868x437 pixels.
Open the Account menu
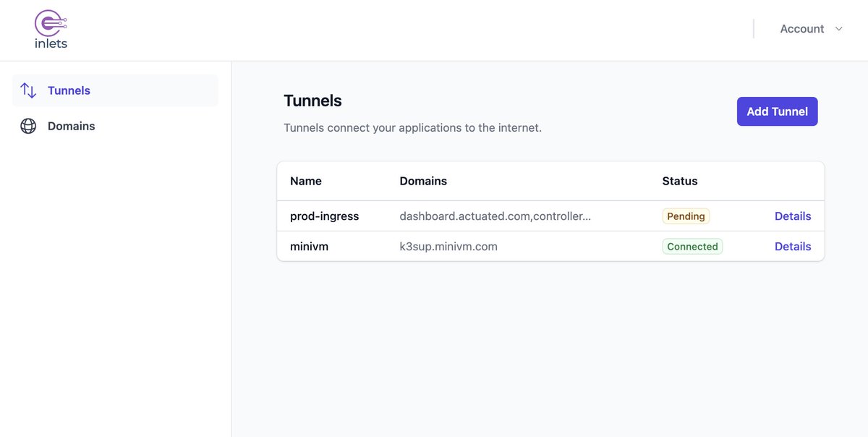[812, 29]
